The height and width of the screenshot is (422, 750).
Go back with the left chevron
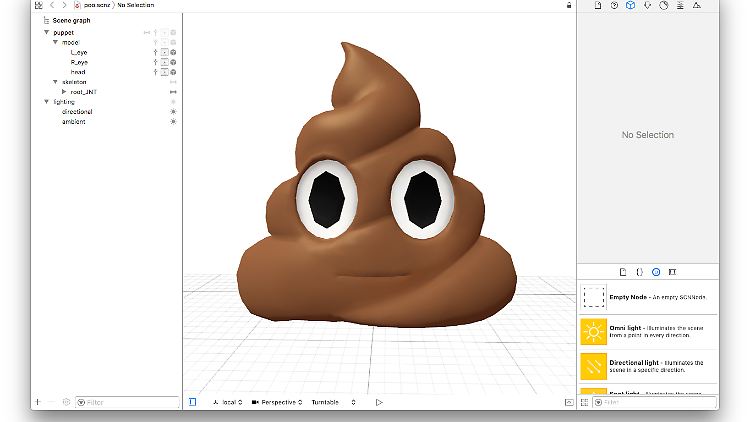coord(52,6)
